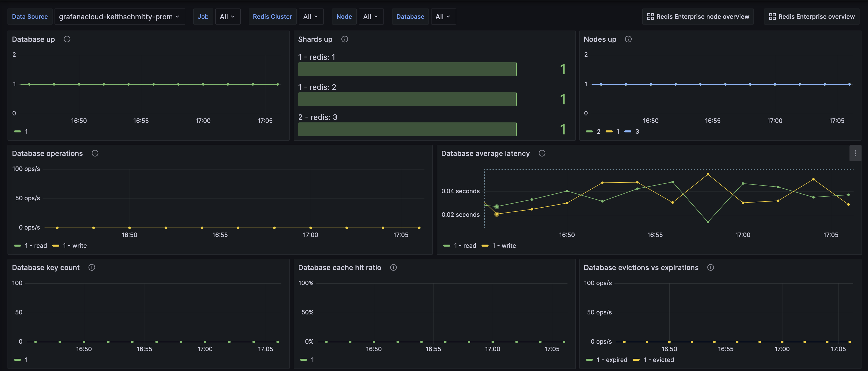This screenshot has height=371, width=868.
Task: Click info icon beside Database operations title
Action: [x=95, y=153]
